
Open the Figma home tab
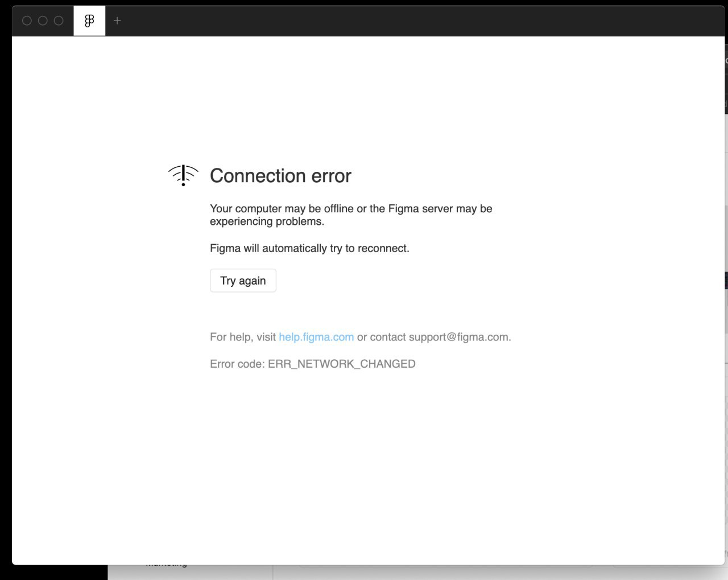pyautogui.click(x=89, y=21)
